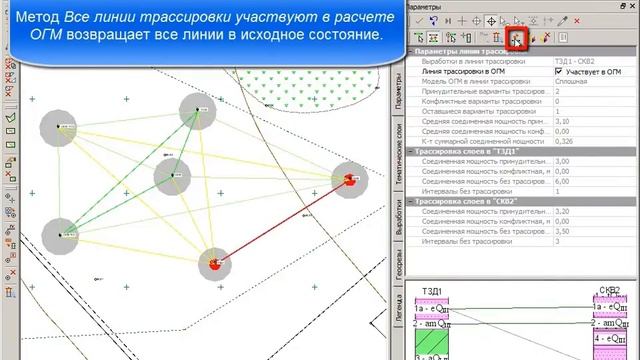Screen dimensions: 640x360
Task: Click the target with red X icon in left toolbar
Action: pos(10,275)
